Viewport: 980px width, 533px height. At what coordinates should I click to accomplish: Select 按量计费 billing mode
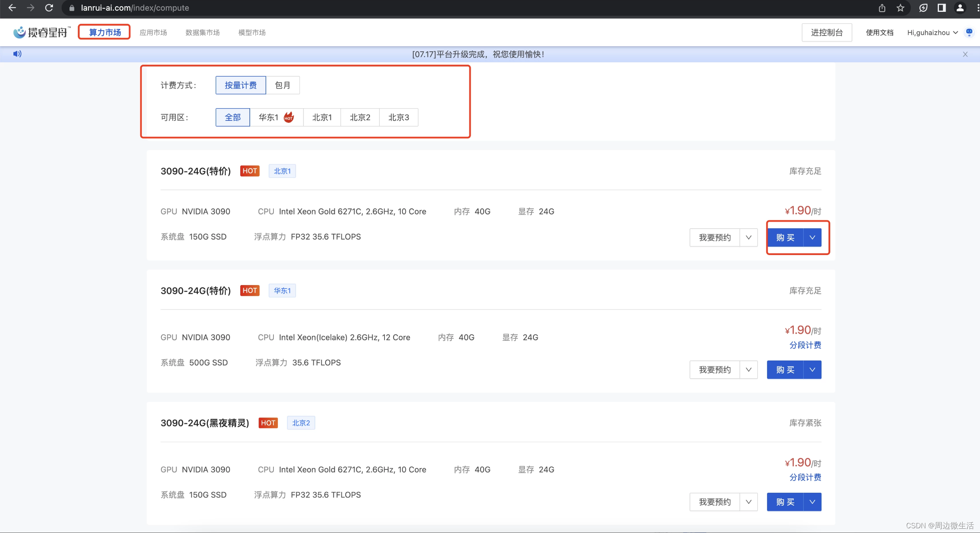point(241,85)
